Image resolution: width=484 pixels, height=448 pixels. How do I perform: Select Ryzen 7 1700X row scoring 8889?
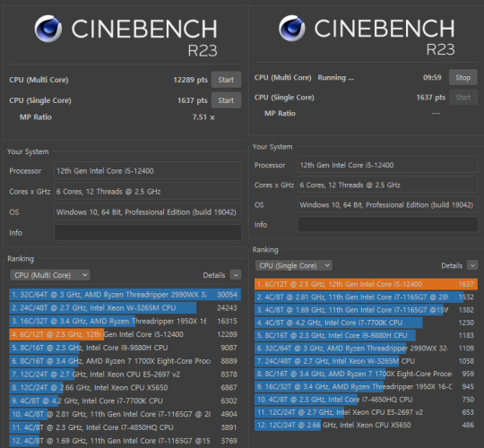(125, 361)
